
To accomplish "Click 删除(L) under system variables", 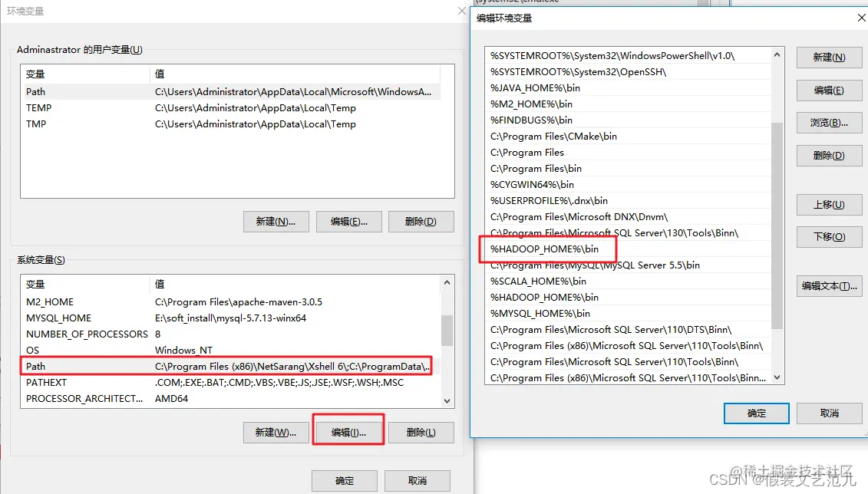I will point(421,432).
